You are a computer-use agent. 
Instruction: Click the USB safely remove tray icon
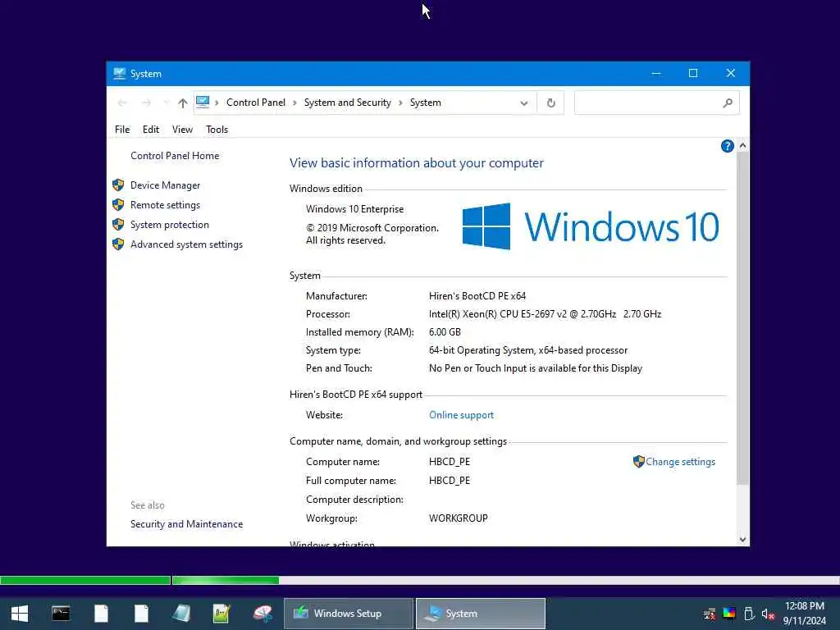click(x=749, y=614)
